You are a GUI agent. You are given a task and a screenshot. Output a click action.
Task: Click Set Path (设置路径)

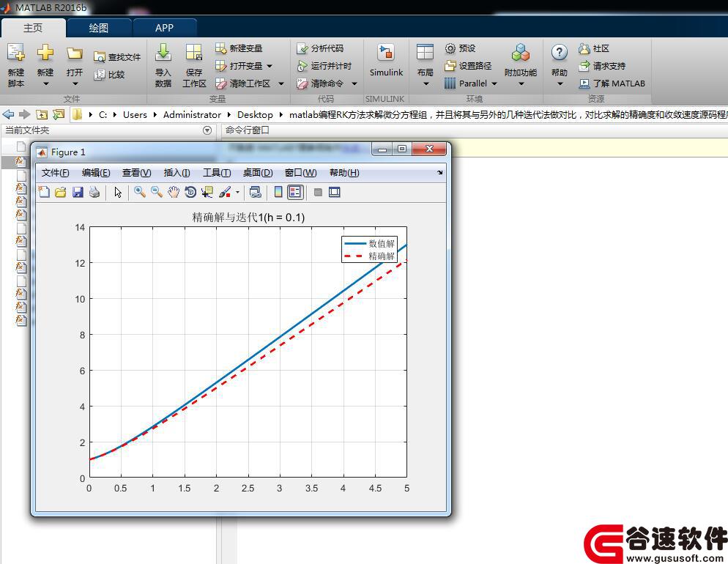coord(468,65)
